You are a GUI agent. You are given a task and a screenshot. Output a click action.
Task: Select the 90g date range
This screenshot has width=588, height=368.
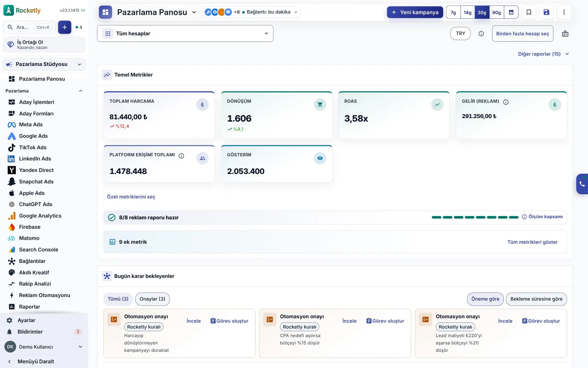(x=497, y=12)
